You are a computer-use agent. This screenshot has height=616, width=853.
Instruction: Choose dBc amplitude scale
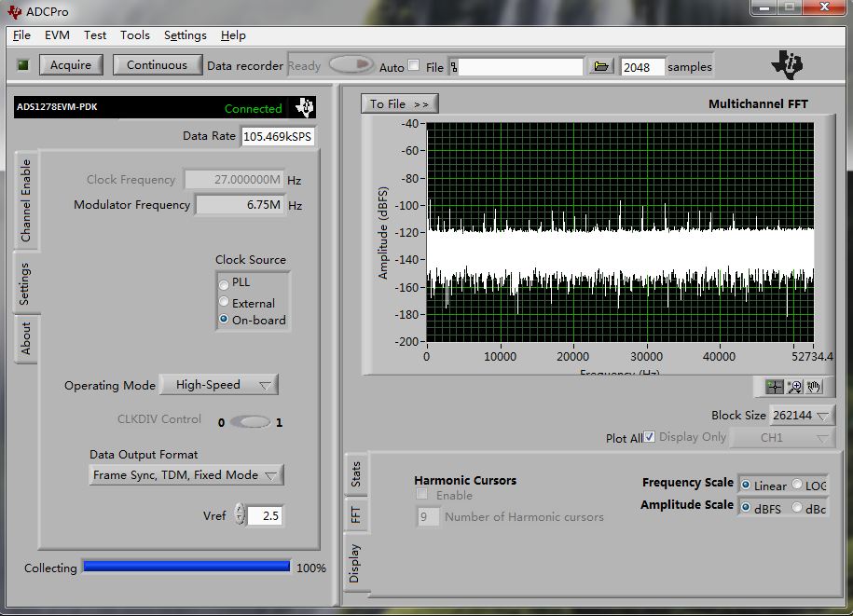tap(797, 507)
